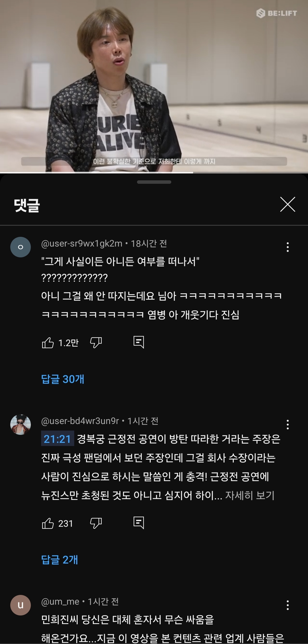Expand the 답글 2개 replies
This screenshot has height=644, width=308.
click(59, 560)
